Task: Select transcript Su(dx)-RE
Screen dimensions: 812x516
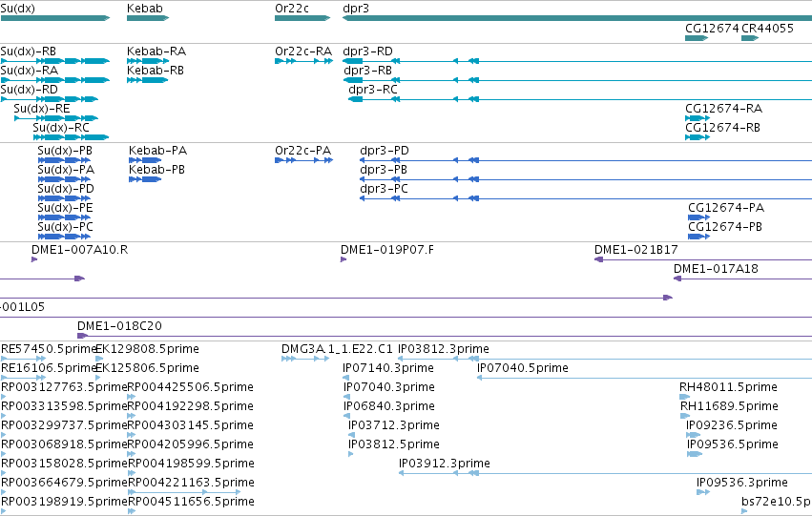Action: [56, 118]
